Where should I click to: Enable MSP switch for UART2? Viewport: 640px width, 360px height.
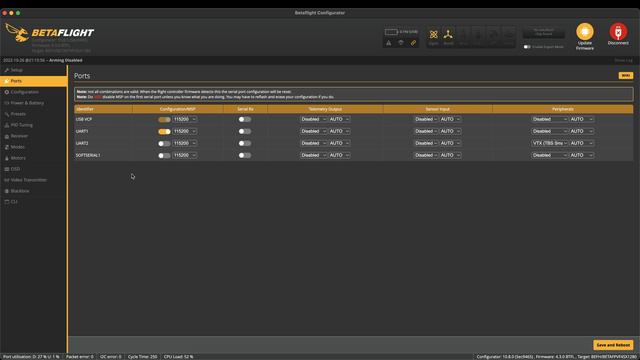164,144
